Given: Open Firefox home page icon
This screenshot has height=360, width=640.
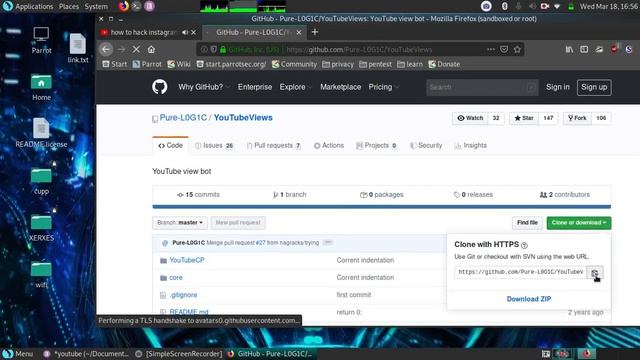Looking at the screenshot, I should 151,49.
